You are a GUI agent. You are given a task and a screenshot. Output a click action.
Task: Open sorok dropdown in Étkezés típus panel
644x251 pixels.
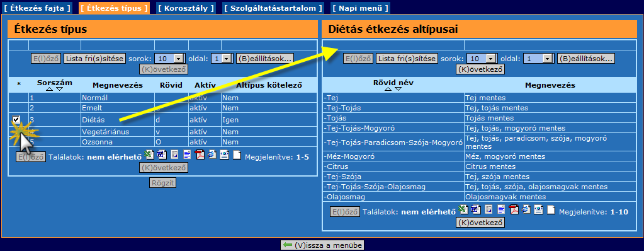[169, 59]
